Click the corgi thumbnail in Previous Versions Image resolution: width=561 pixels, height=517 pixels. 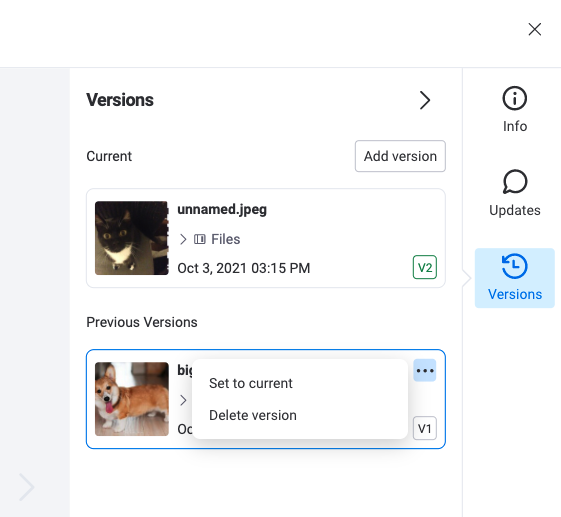tap(132, 399)
